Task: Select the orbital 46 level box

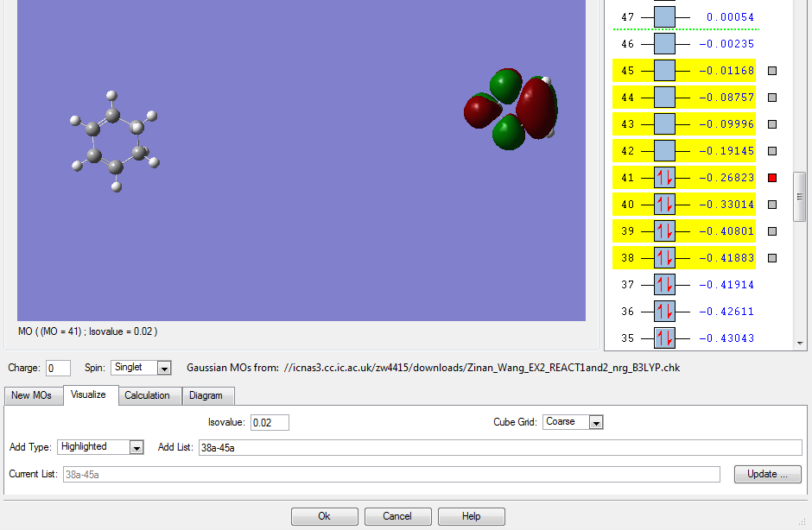Action: [664, 44]
